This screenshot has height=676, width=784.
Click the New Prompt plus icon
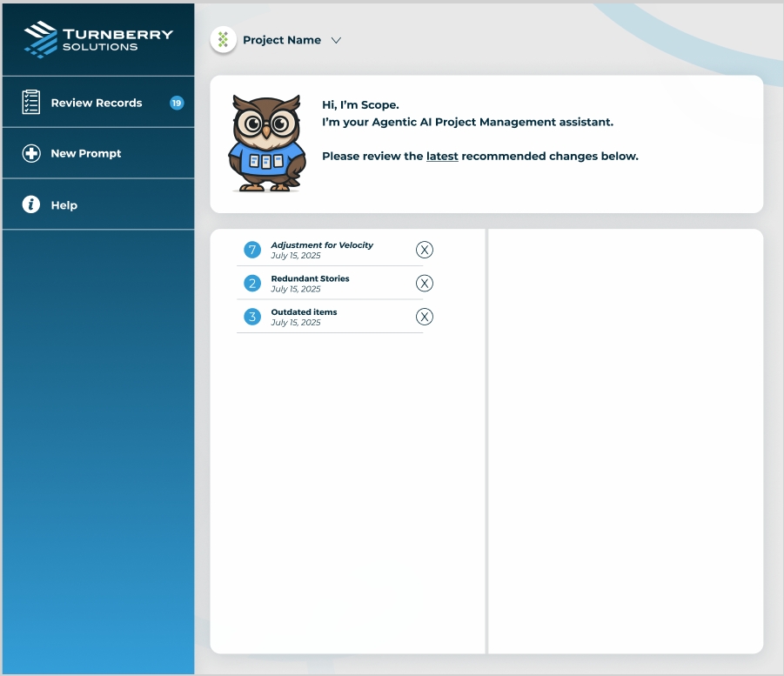(x=31, y=154)
